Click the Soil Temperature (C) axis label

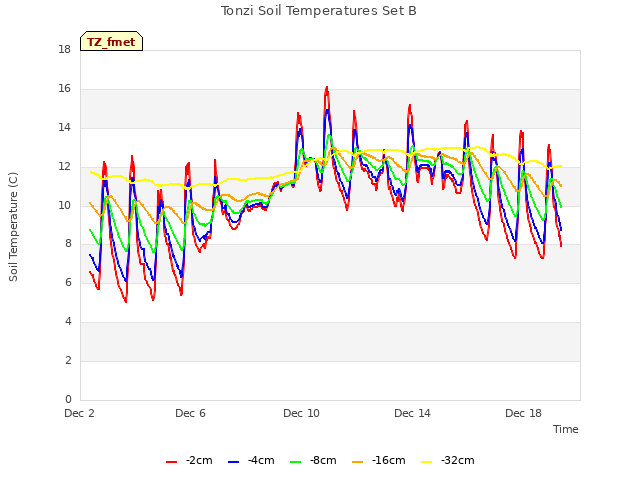pyautogui.click(x=13, y=227)
